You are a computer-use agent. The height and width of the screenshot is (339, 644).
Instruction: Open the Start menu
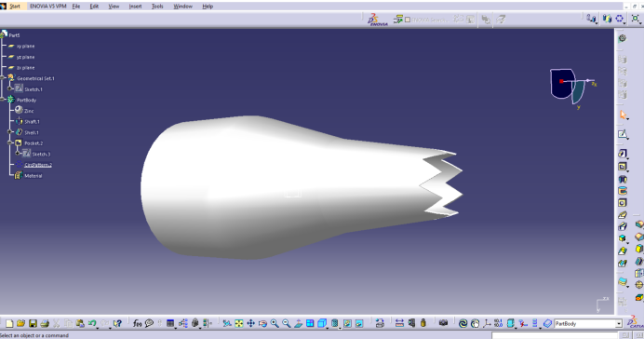pos(15,7)
